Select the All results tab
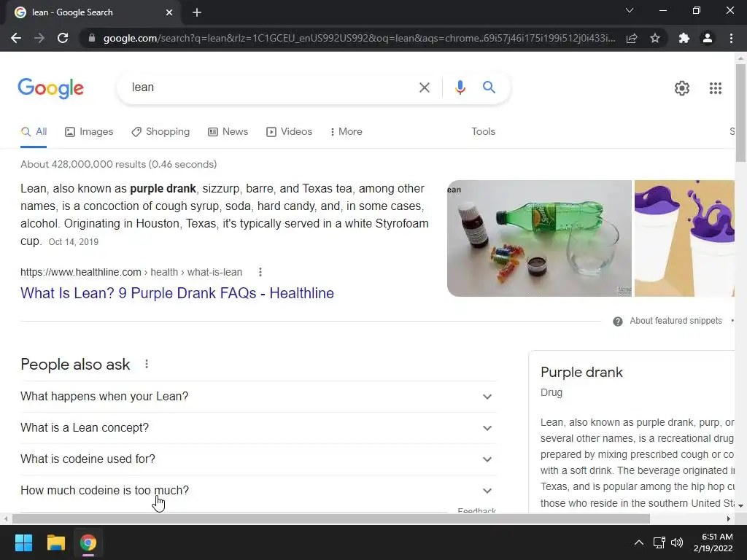Viewport: 747px width, 560px height. 34,132
